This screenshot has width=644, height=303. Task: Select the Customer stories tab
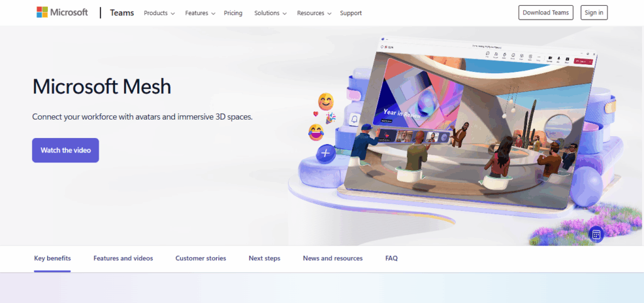pyautogui.click(x=201, y=258)
